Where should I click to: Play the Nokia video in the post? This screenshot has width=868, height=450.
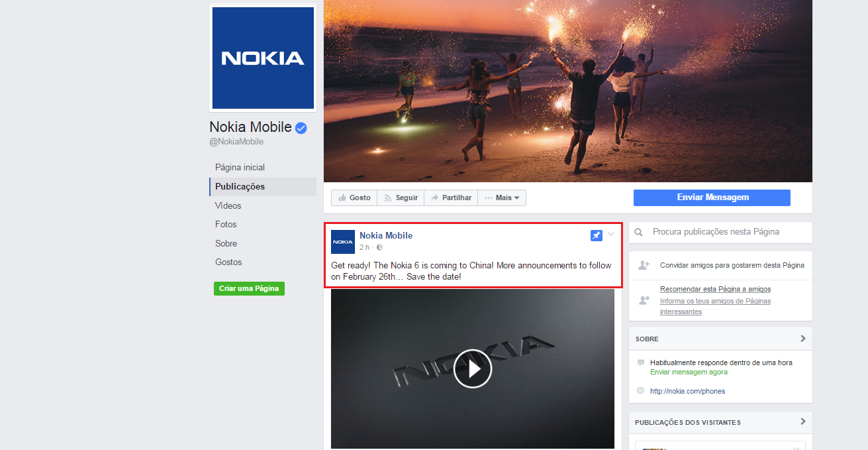pyautogui.click(x=473, y=368)
